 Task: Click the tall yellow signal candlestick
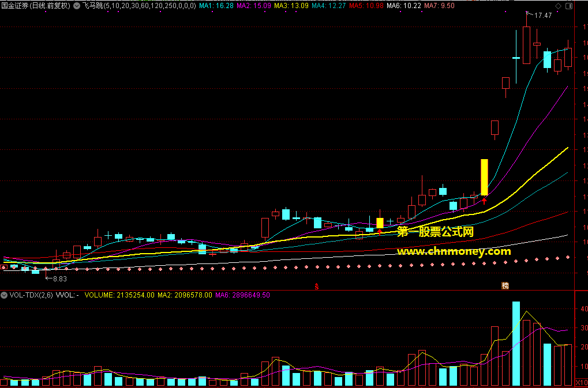pos(484,177)
